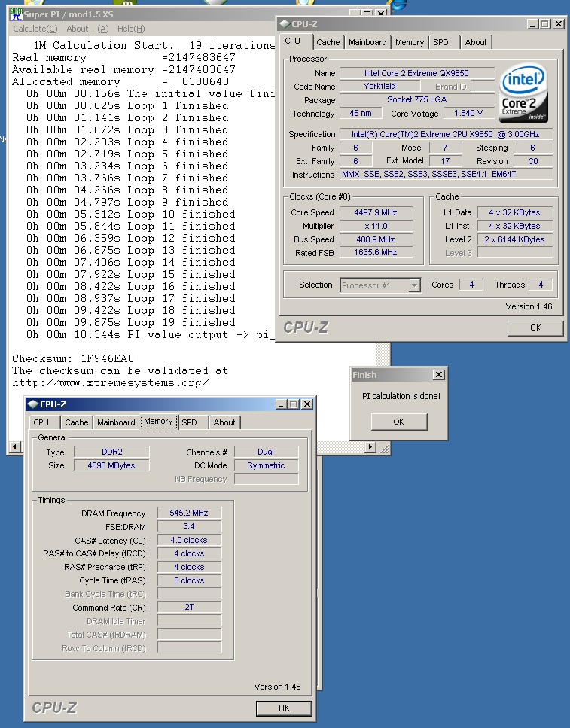570x728 pixels.
Task: Switch to Mainboard tab in top CPU-Z window
Action: tap(367, 42)
